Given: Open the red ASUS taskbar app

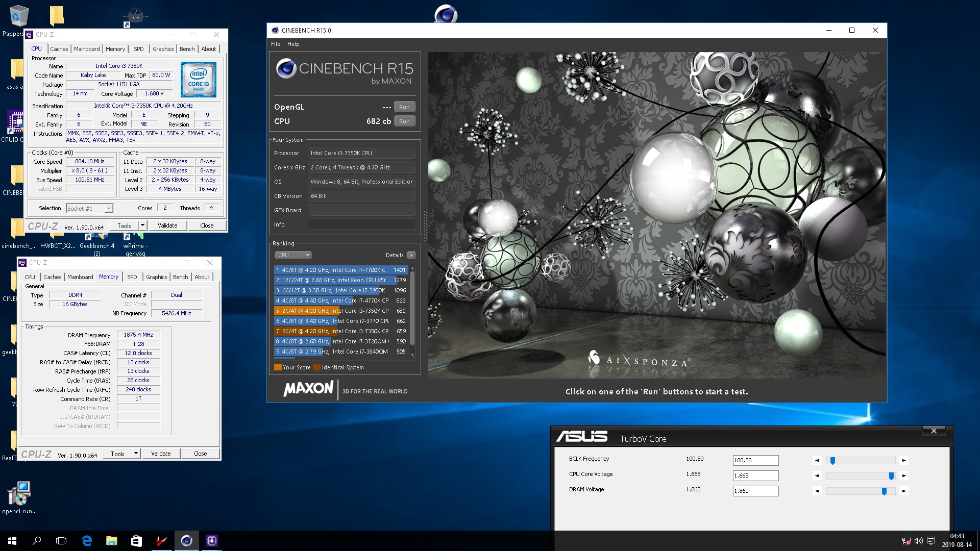Looking at the screenshot, I should click(x=161, y=541).
